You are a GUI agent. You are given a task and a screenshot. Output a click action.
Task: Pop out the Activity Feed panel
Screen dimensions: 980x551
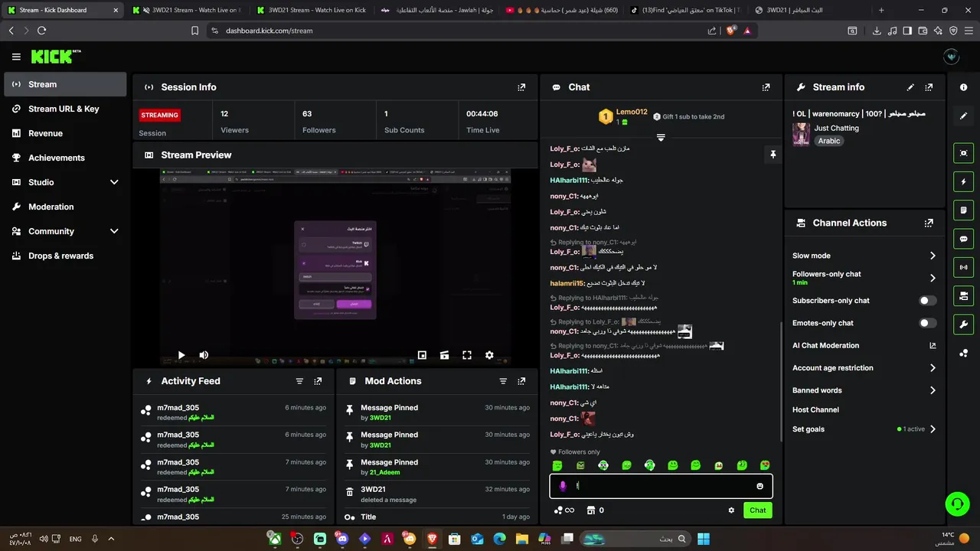coord(318,381)
